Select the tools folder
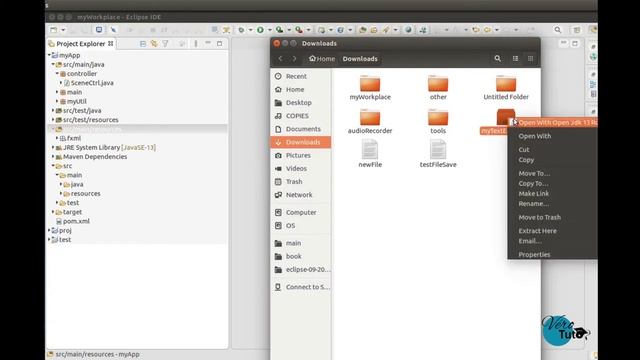This screenshot has height=360, width=640. pyautogui.click(x=438, y=122)
